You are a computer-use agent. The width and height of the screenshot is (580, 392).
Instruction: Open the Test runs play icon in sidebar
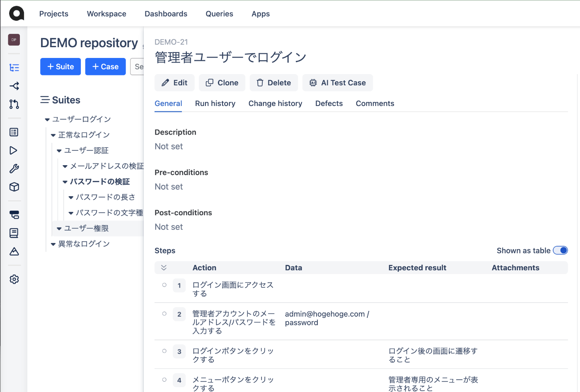14,150
